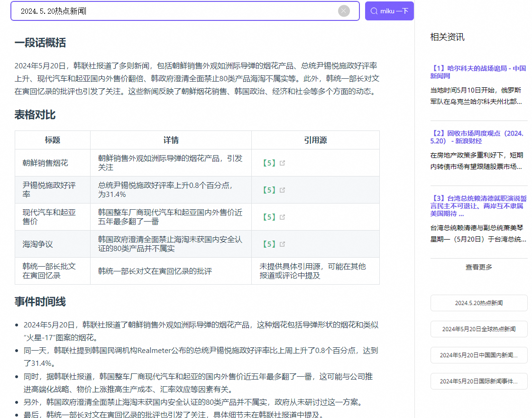This screenshot has width=532, height=418.
Task: Open article 【2】固收市场周度观点
Action: tap(477, 137)
